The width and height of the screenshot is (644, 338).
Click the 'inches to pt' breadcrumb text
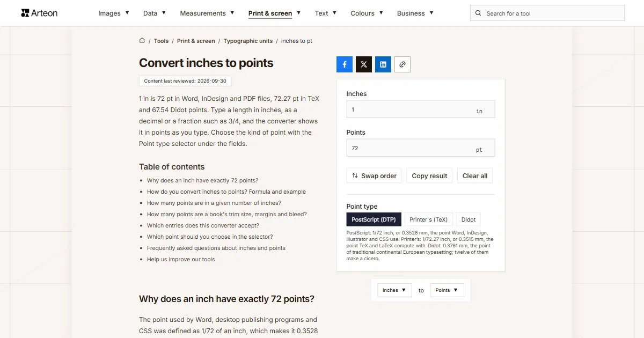pyautogui.click(x=297, y=41)
